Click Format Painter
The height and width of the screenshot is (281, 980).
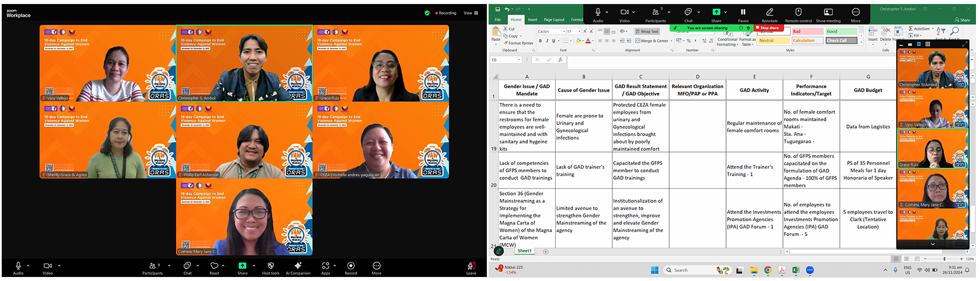click(x=518, y=43)
